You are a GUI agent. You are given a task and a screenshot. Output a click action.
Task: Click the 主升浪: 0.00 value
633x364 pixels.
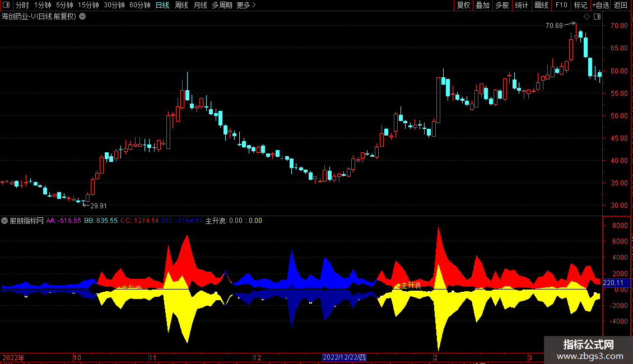(224, 221)
